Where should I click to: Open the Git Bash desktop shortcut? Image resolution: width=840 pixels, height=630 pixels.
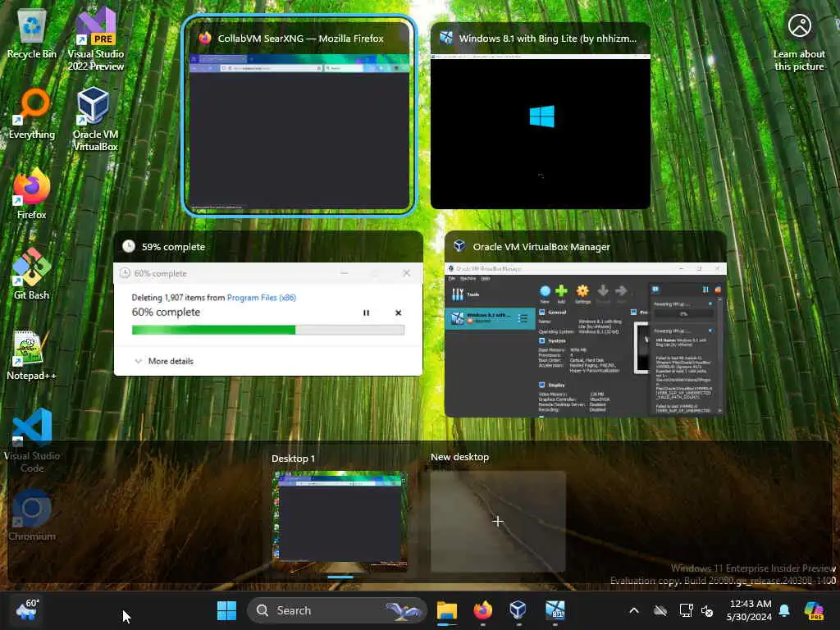(32, 274)
